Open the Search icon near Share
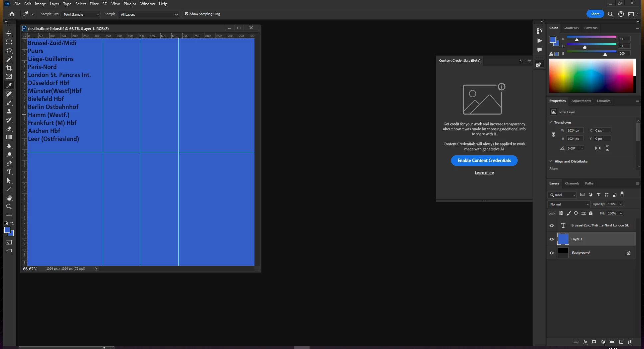The width and height of the screenshot is (644, 349). coord(610,14)
